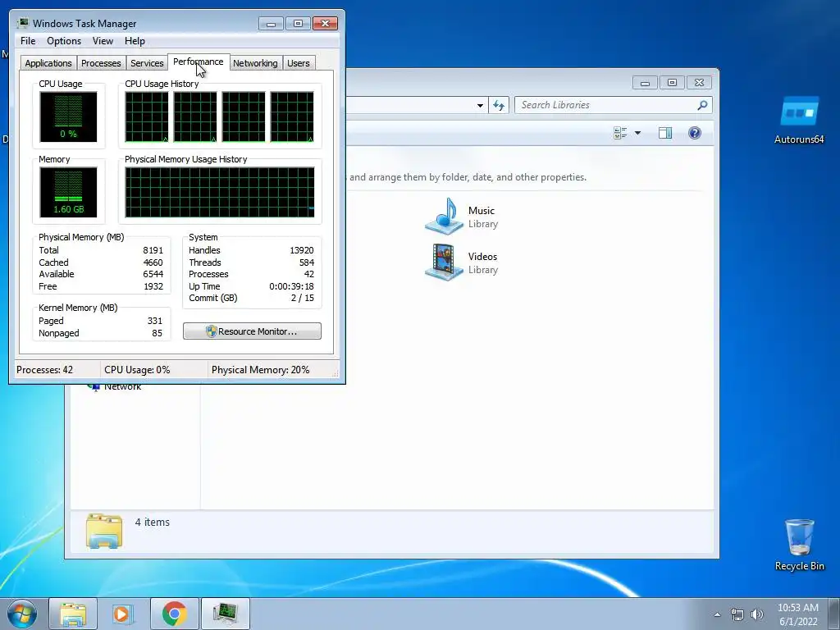Maximize the Libraries Explorer window
The width and height of the screenshot is (840, 630).
(x=673, y=83)
